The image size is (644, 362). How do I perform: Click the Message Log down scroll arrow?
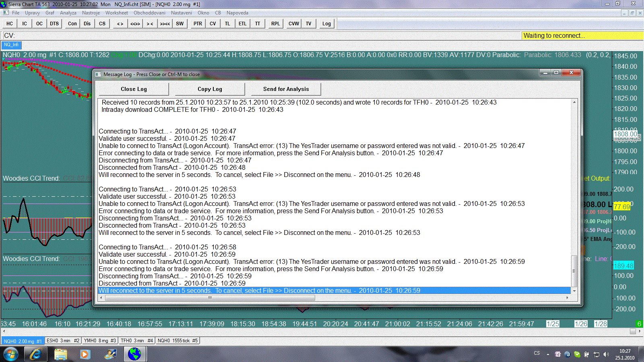574,291
